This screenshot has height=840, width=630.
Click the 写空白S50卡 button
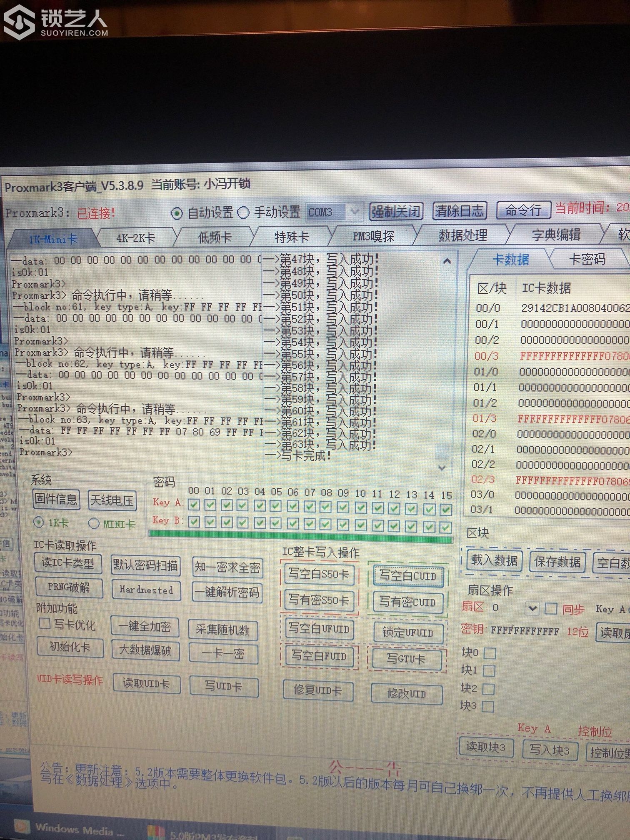(319, 574)
